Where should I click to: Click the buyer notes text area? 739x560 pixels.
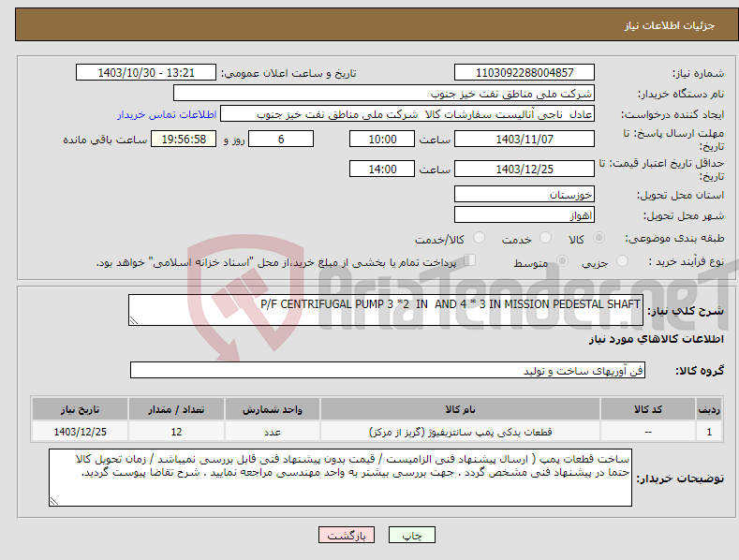340,478
